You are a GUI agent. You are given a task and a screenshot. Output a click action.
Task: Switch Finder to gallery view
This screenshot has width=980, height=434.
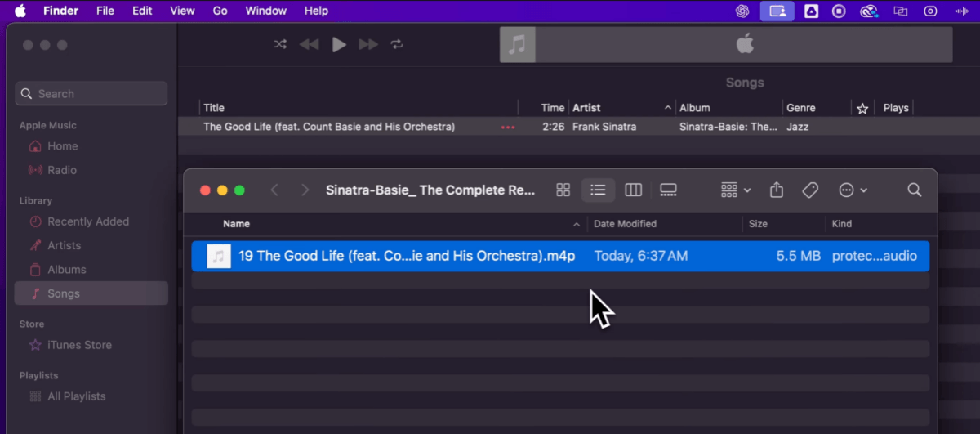(x=668, y=190)
